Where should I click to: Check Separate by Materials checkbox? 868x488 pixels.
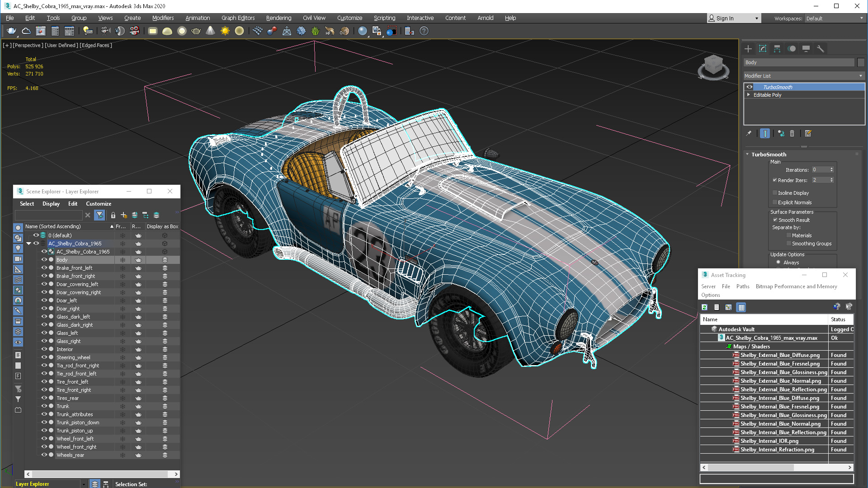[x=789, y=235]
